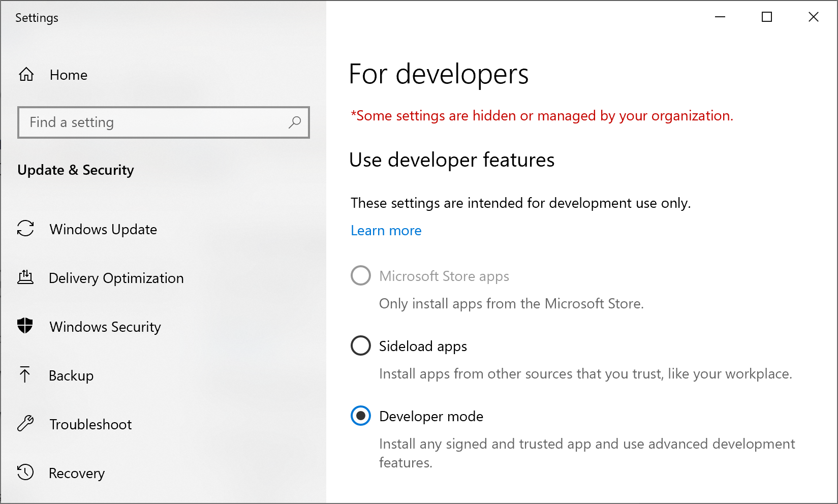Choose the Microsoft Store apps option
Screen dimensions: 838x504
coord(361,276)
